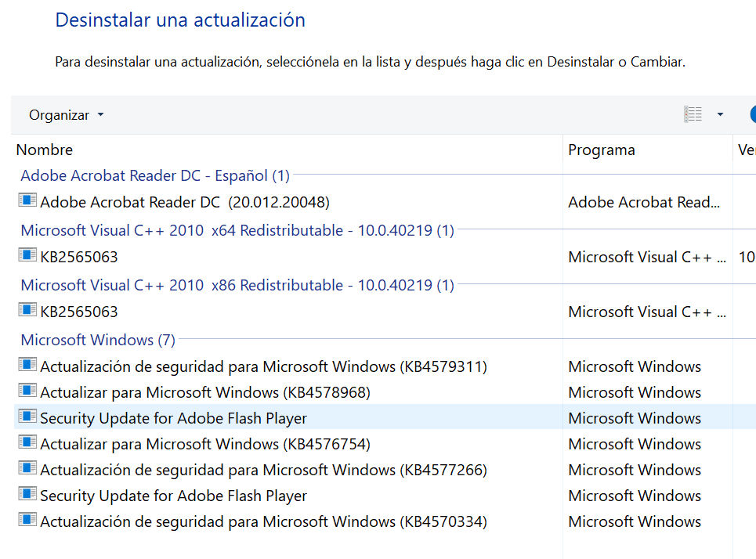Select Actualizar para Microsoft Windows (KB4576754)
The height and width of the screenshot is (559, 756).
205,445
